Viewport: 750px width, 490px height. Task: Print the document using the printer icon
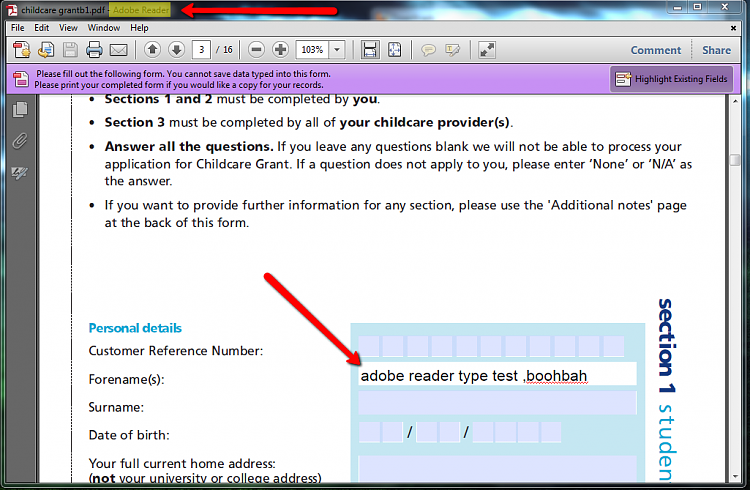pos(94,50)
